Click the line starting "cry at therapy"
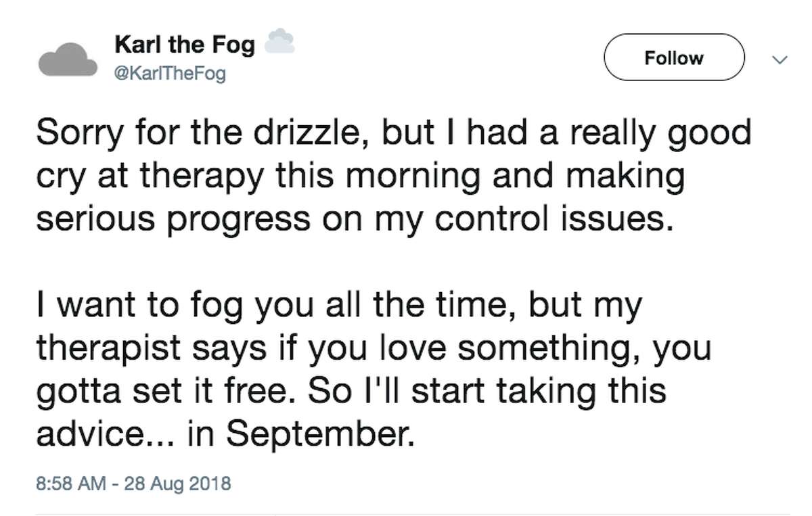The image size is (812, 516). click(359, 177)
